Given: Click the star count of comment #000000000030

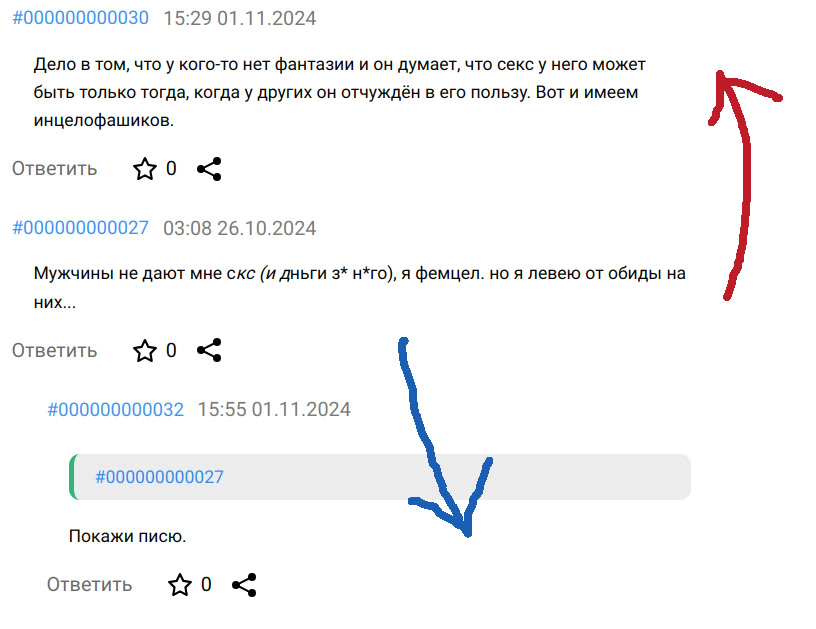Looking at the screenshot, I should 171,169.
